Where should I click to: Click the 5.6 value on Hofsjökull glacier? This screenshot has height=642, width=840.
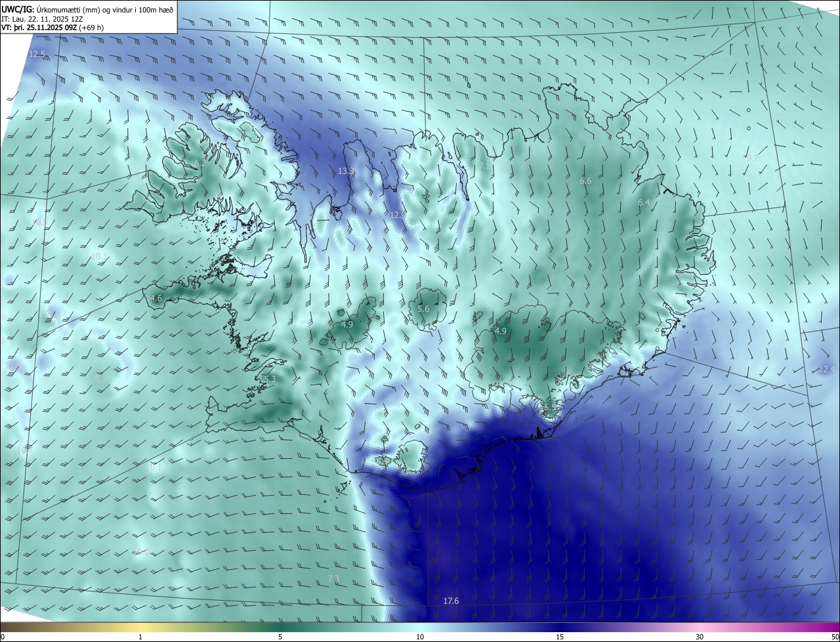(x=423, y=309)
